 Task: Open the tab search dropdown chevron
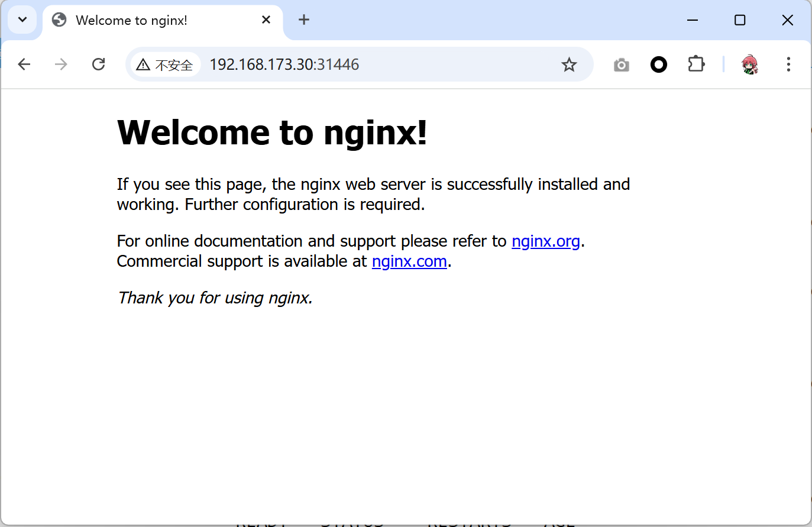coord(22,20)
